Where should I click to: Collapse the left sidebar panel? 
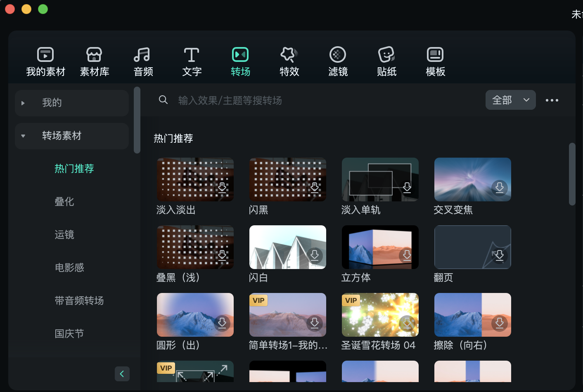(x=122, y=374)
